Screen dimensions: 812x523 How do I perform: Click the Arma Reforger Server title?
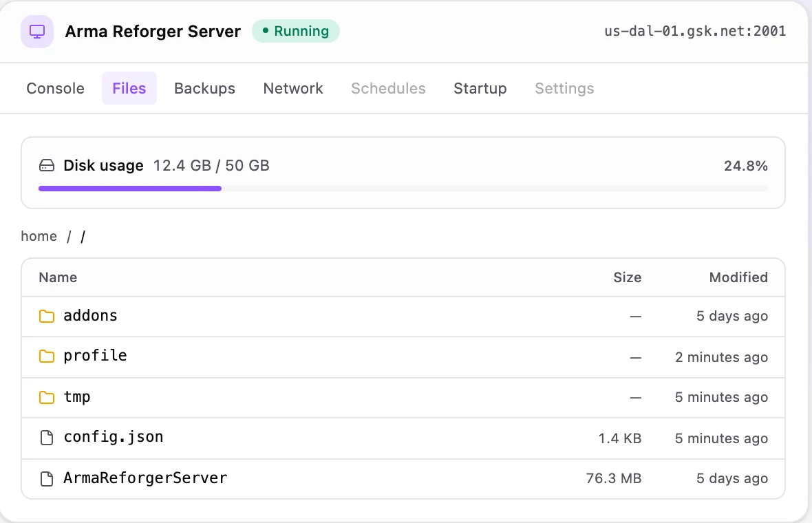(153, 32)
